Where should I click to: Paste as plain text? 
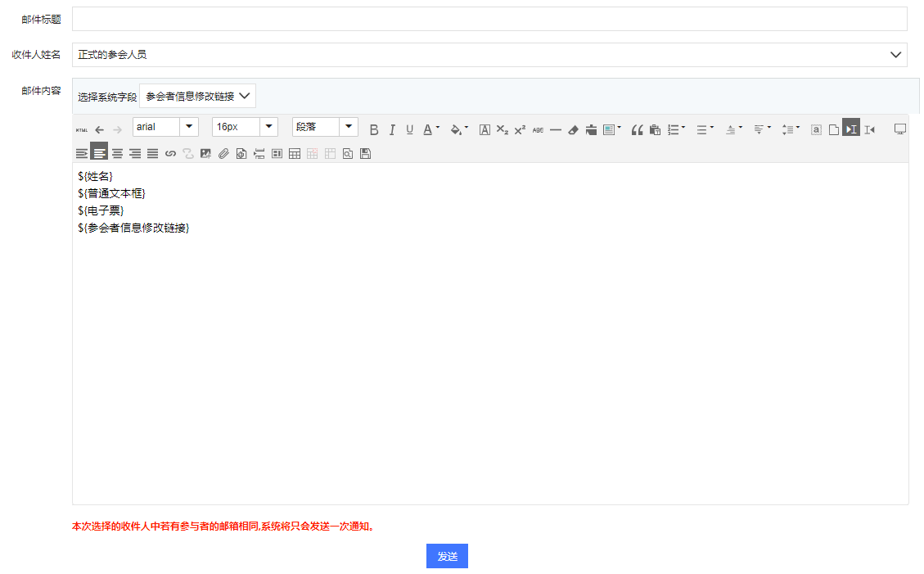coord(655,129)
